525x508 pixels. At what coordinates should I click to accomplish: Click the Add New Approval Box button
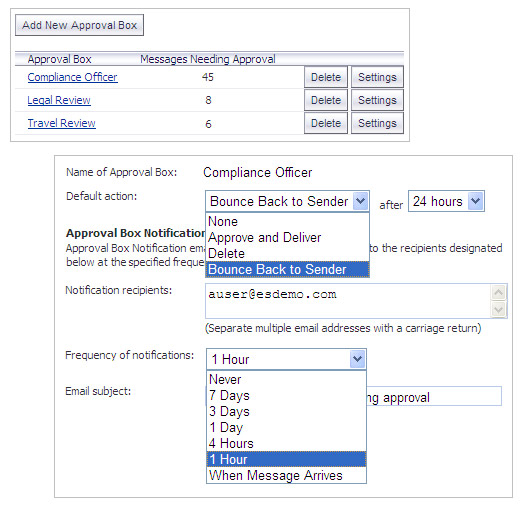coord(79,25)
